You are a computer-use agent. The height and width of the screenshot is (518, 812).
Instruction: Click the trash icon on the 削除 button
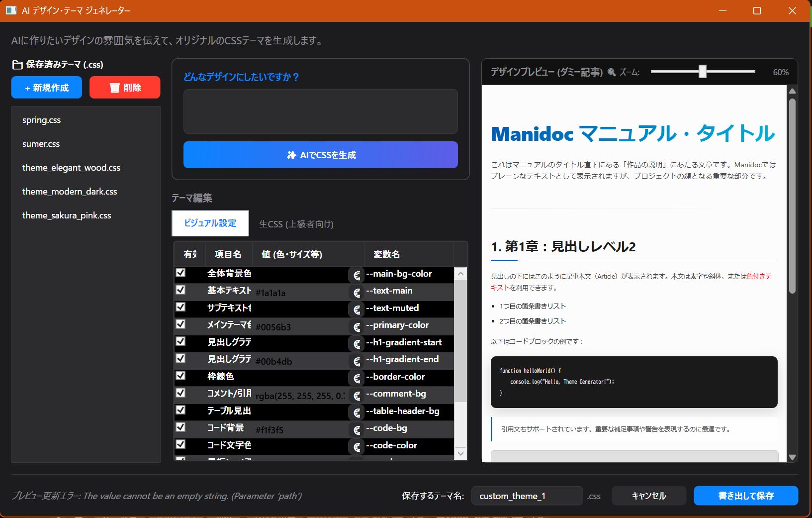pyautogui.click(x=114, y=87)
